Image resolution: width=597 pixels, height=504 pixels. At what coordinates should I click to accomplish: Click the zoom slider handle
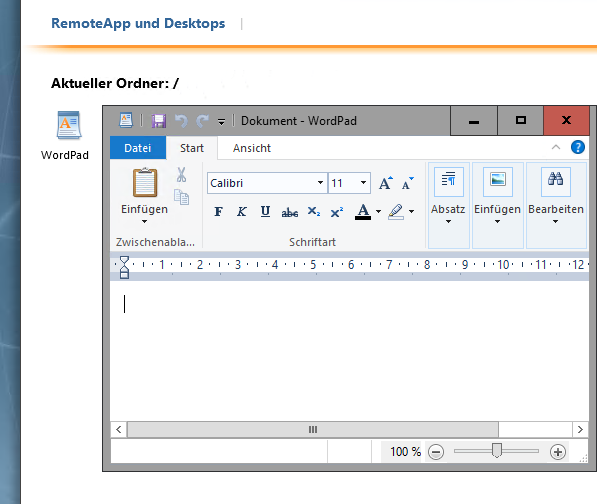pos(496,451)
